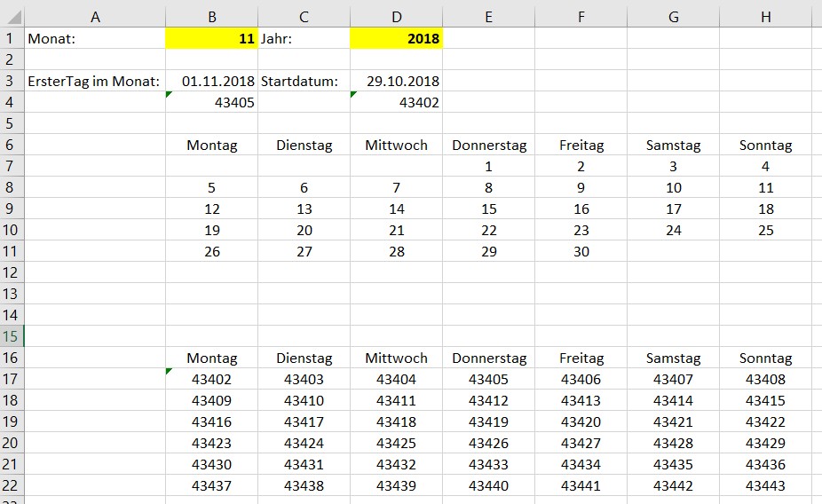Click the 'ErsterTag im Monat:' cell

[x=95, y=81]
